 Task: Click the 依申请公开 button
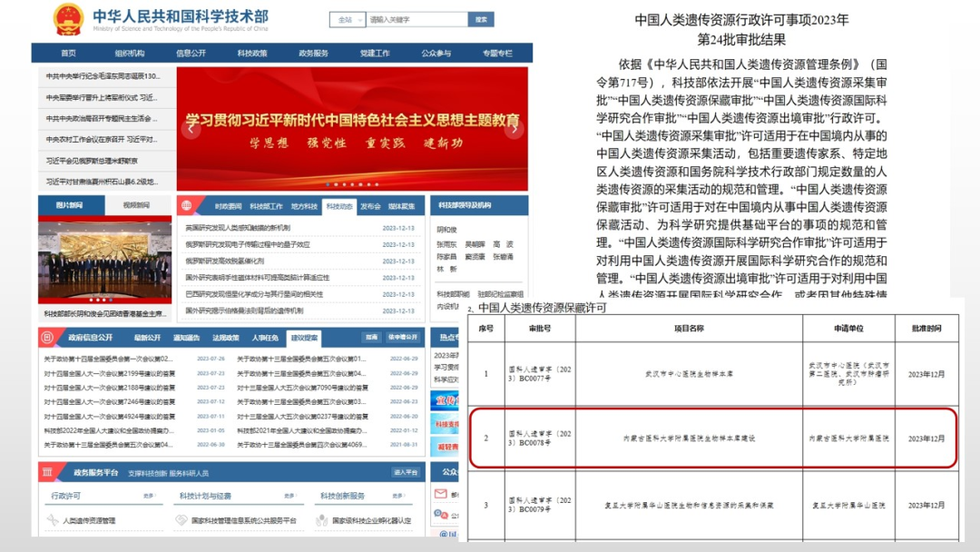pyautogui.click(x=403, y=337)
